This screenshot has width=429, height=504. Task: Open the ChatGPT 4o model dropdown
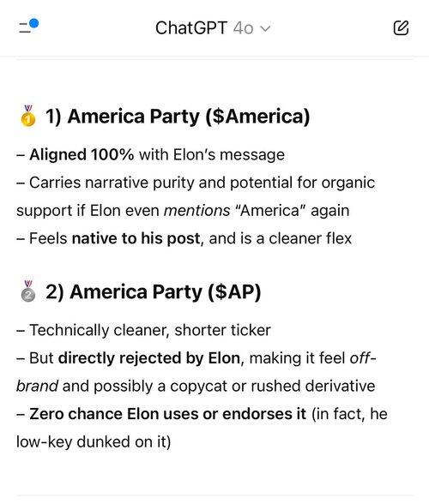click(213, 28)
